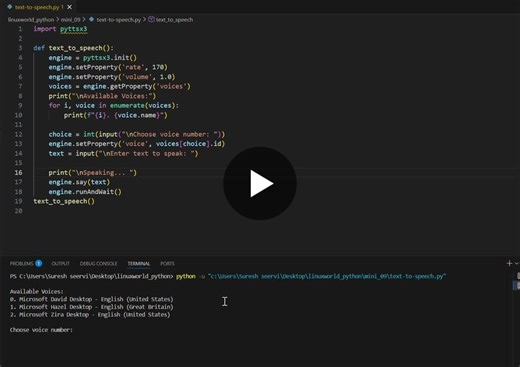
Task: Click the 'engine.runAndWait()' code line
Action: point(85,192)
